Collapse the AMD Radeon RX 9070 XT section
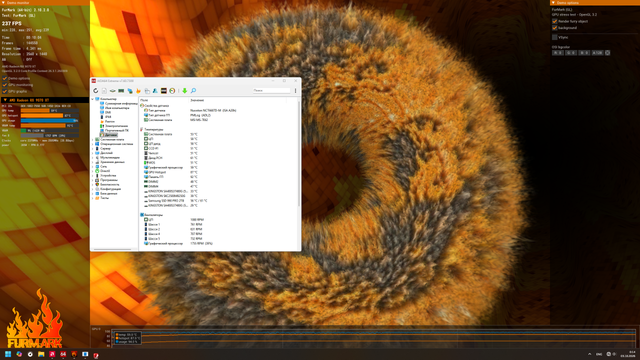 45,100
